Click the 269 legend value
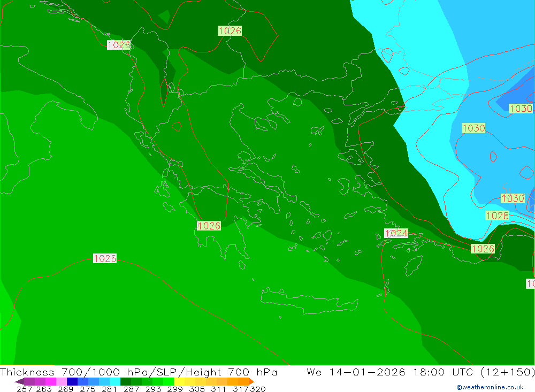This screenshot has width=535, height=392. click(65, 389)
